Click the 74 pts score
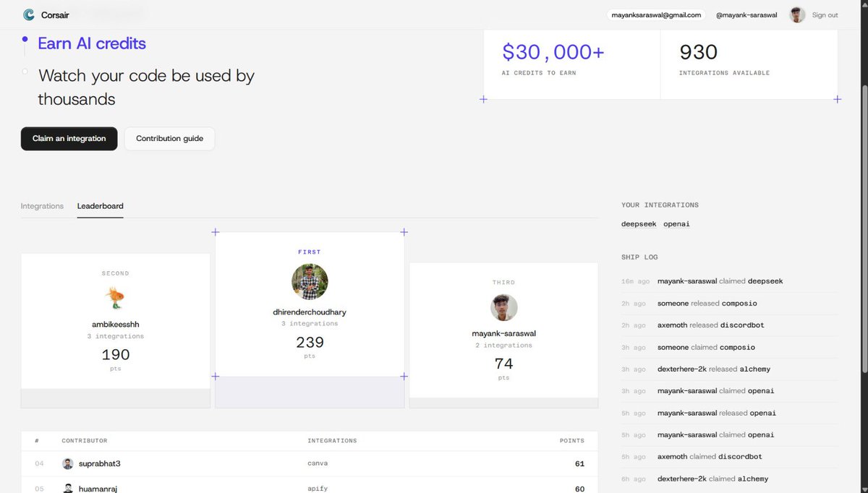 [503, 364]
